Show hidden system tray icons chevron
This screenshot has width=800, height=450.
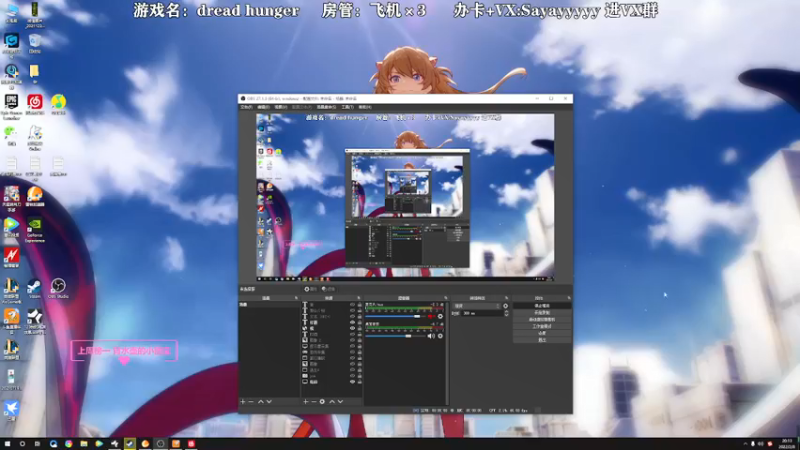tap(745, 444)
